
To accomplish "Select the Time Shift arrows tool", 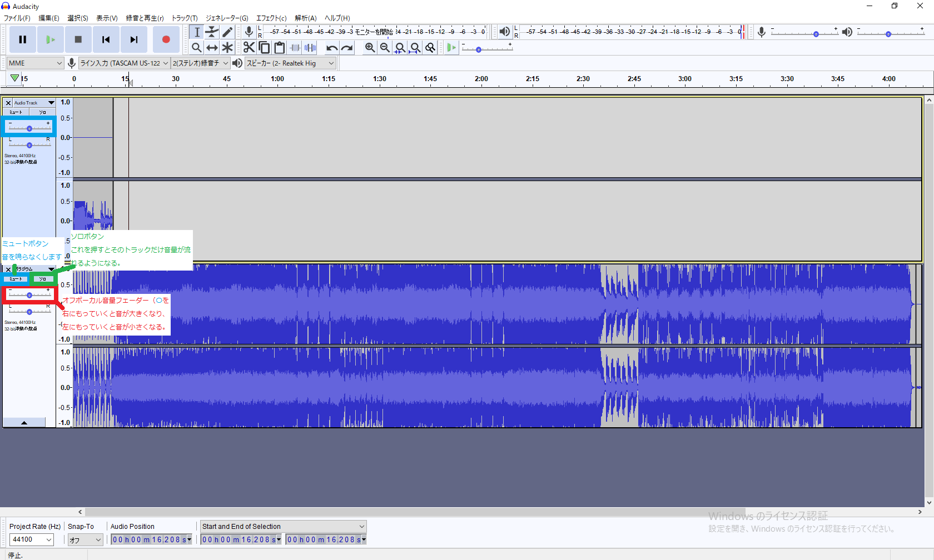I will point(212,48).
